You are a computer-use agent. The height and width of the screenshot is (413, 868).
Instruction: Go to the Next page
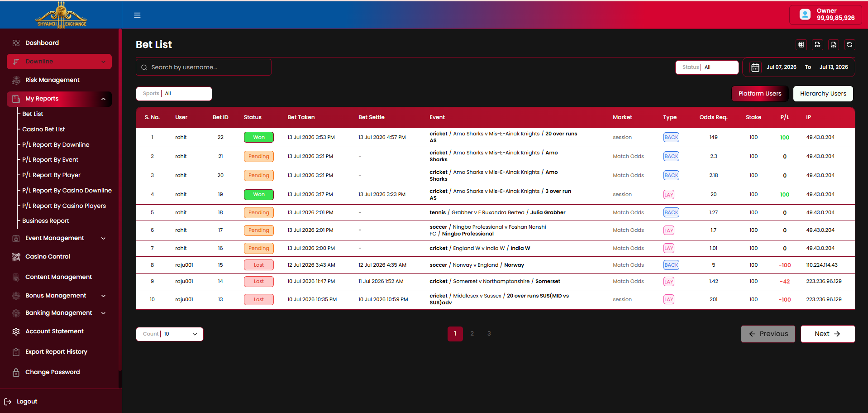click(x=827, y=334)
